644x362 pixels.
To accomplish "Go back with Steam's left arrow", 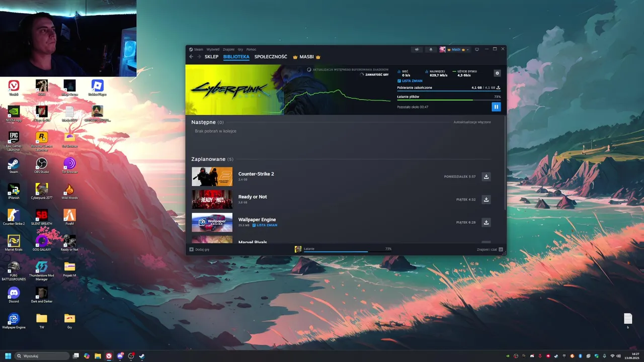I will 191,57.
